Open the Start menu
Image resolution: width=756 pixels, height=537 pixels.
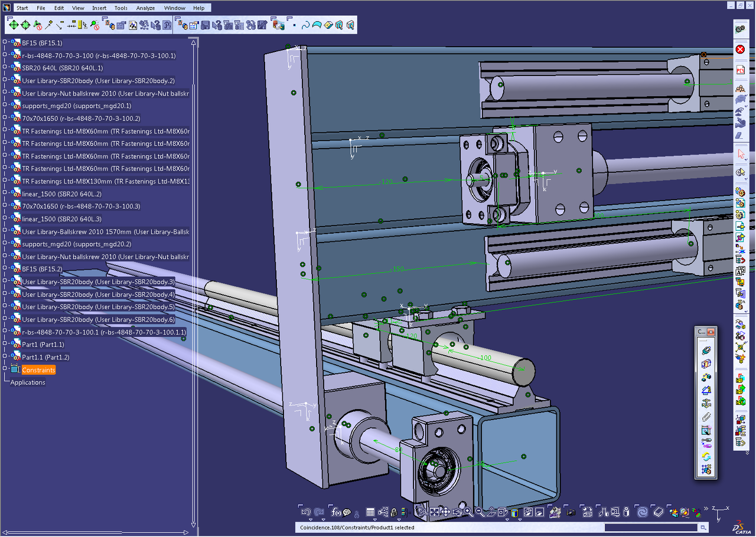click(22, 8)
